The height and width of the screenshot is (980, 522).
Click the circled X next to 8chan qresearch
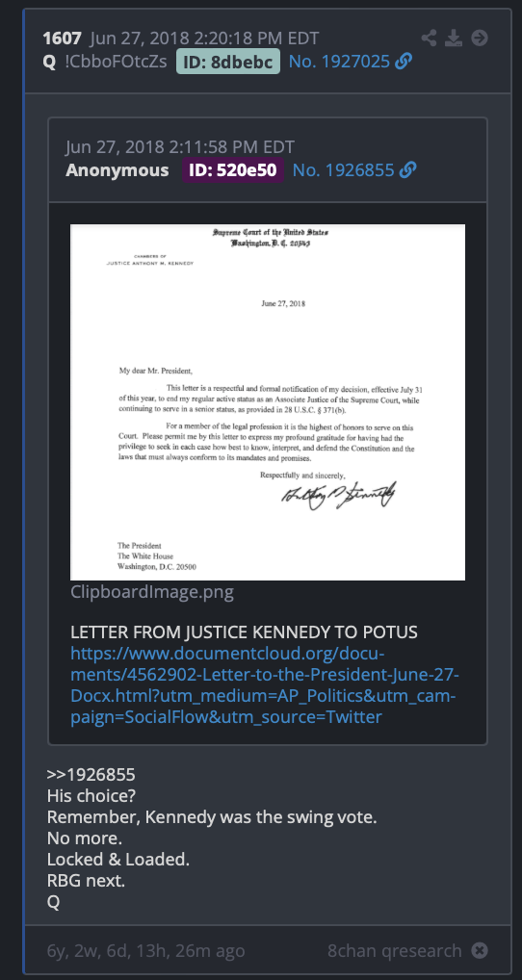point(479,951)
